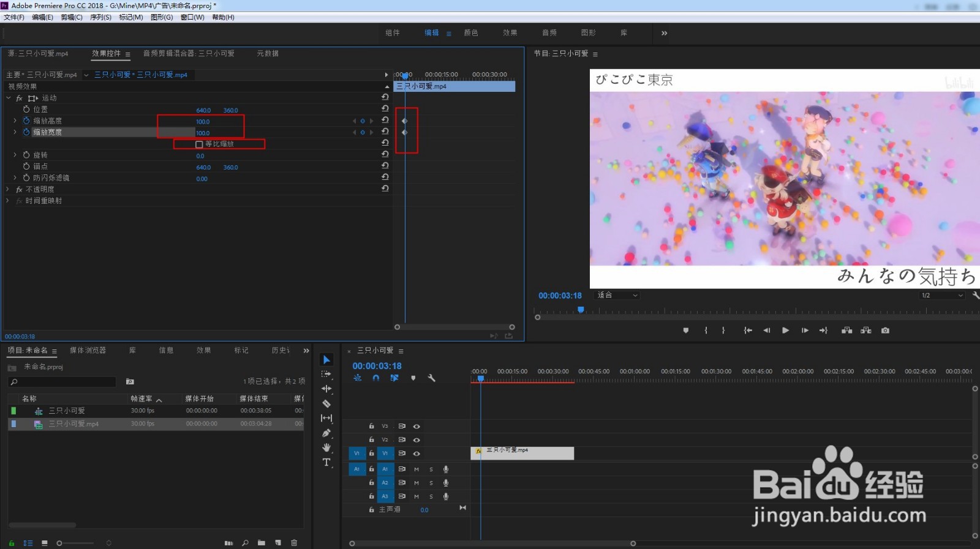
Task: Toggle Snap magnet in timeline
Action: coord(376,378)
